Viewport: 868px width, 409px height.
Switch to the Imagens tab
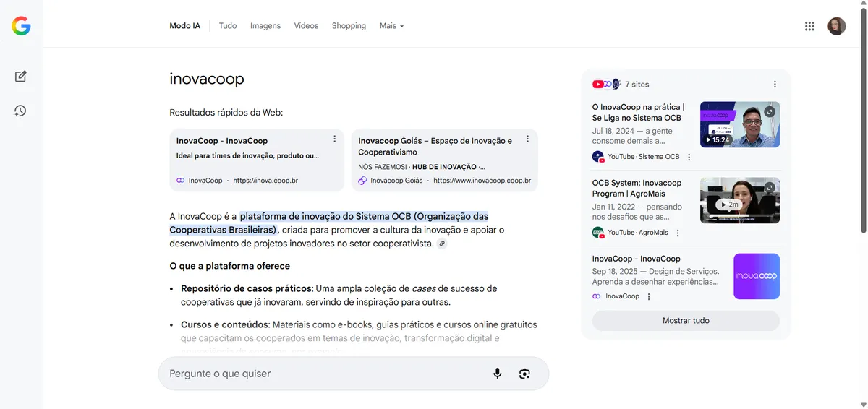pyautogui.click(x=265, y=26)
